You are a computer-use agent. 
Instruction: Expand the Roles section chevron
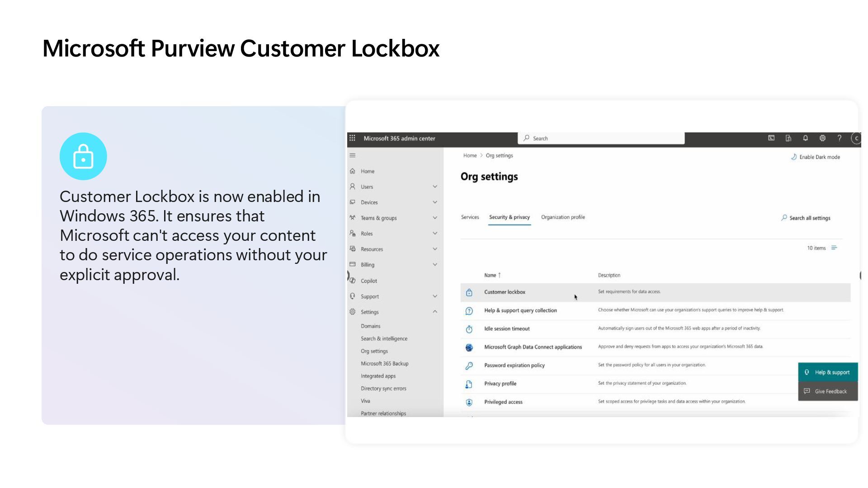coord(435,234)
